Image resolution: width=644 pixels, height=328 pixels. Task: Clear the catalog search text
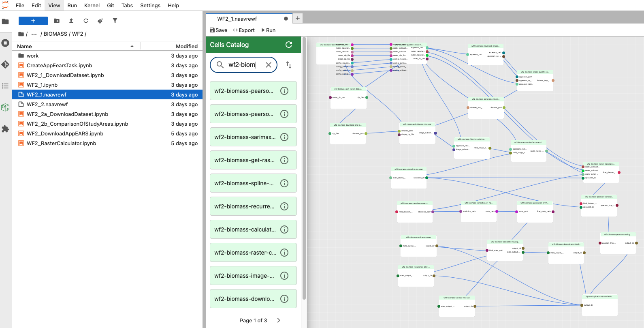tap(268, 65)
